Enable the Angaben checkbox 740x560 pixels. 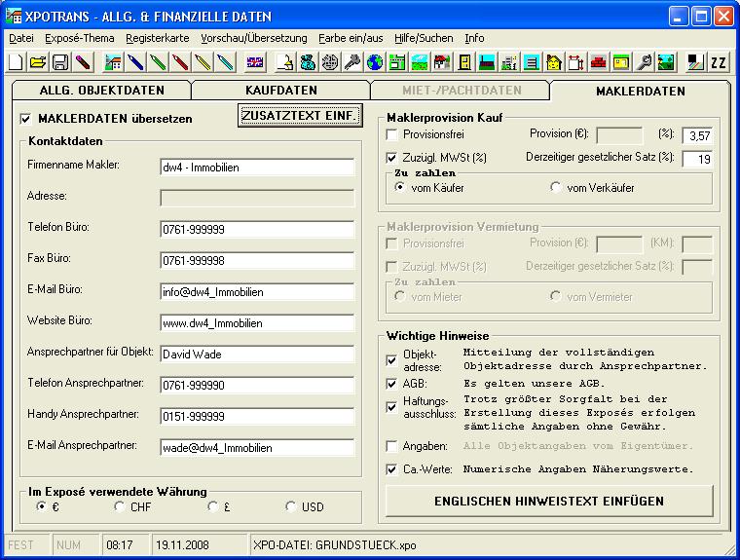click(391, 446)
